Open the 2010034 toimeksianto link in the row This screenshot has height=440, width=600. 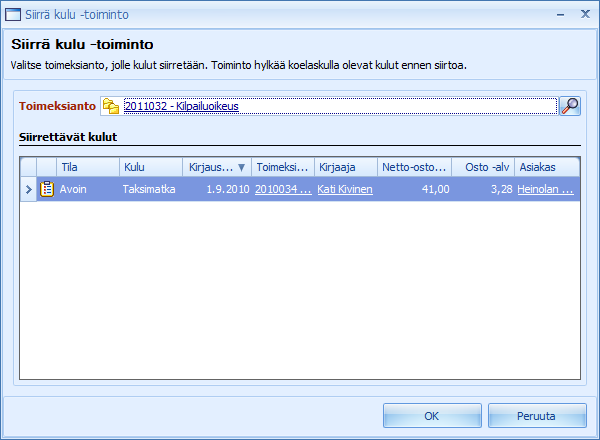283,189
